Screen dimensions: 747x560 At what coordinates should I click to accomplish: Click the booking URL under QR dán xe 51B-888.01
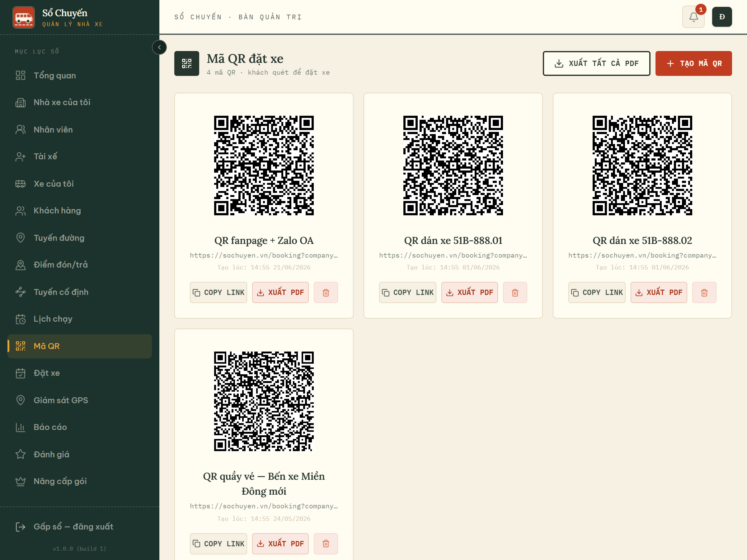click(x=453, y=255)
